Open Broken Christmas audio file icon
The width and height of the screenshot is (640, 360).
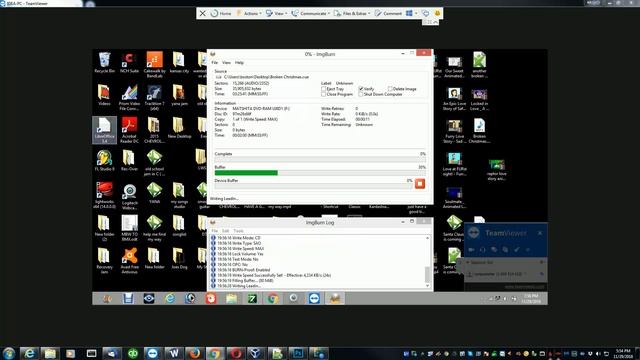(x=479, y=131)
